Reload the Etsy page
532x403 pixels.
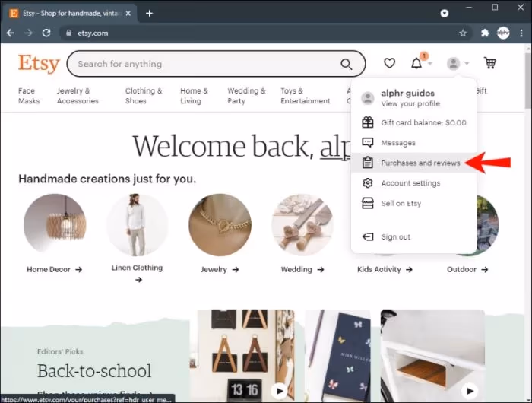(46, 33)
